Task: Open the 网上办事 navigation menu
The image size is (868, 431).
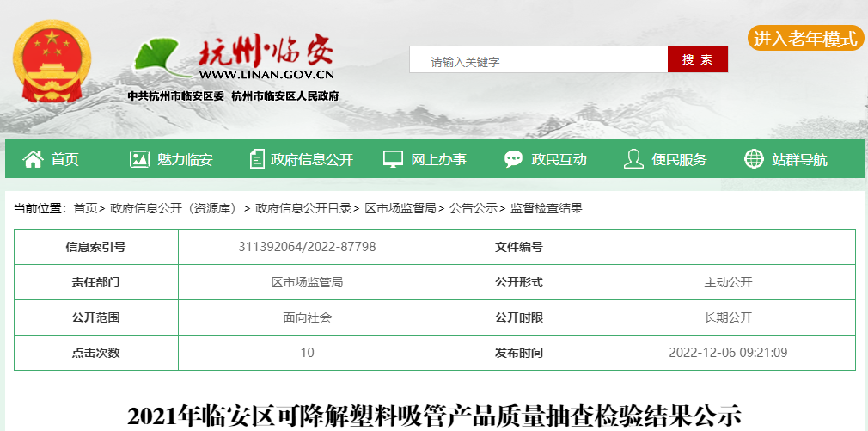Action: (438, 159)
